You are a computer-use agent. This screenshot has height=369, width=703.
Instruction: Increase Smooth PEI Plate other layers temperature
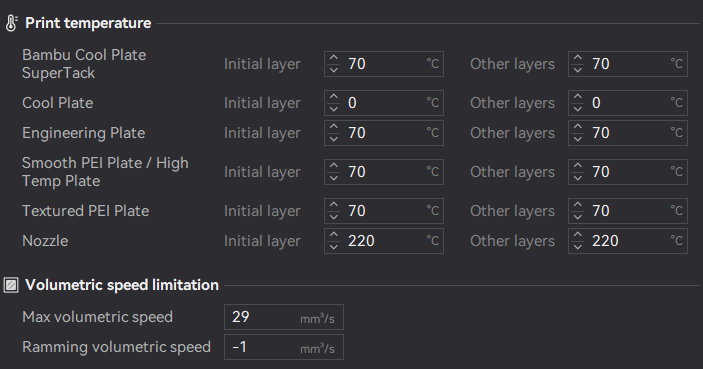point(577,166)
